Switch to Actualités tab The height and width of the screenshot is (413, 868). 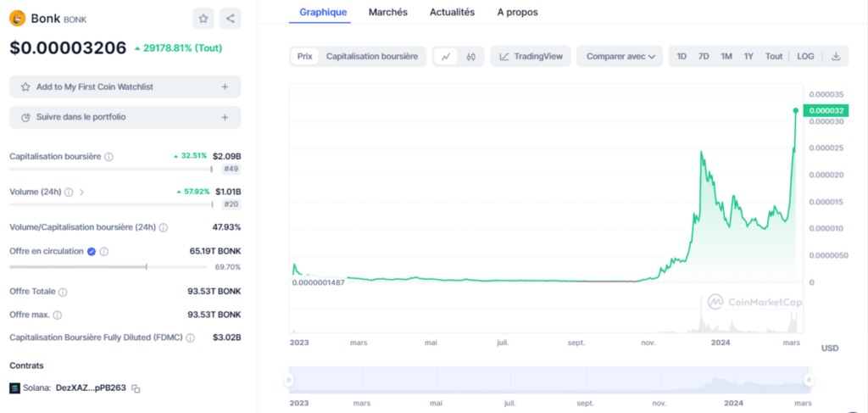[453, 12]
